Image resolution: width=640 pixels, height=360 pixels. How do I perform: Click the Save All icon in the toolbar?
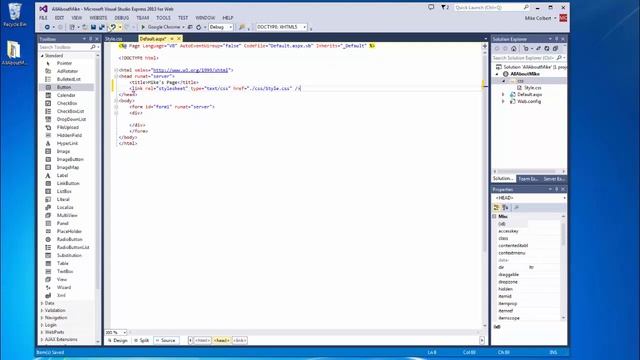click(102, 27)
